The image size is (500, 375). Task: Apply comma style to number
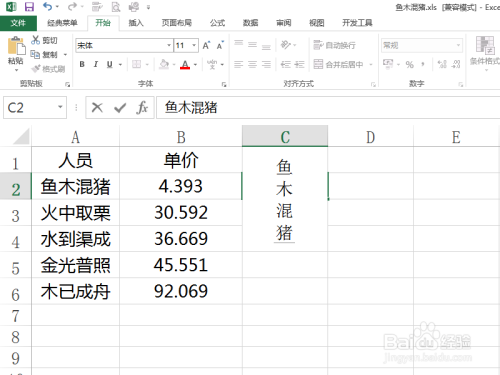point(423,64)
